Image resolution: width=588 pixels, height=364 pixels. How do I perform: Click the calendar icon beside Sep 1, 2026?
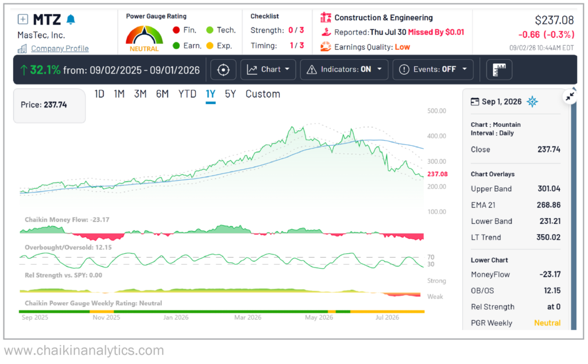coord(475,102)
